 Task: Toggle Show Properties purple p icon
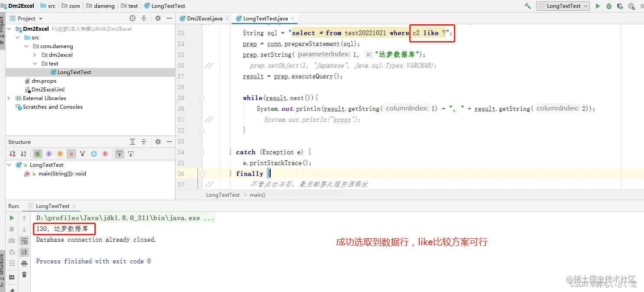(x=49, y=153)
